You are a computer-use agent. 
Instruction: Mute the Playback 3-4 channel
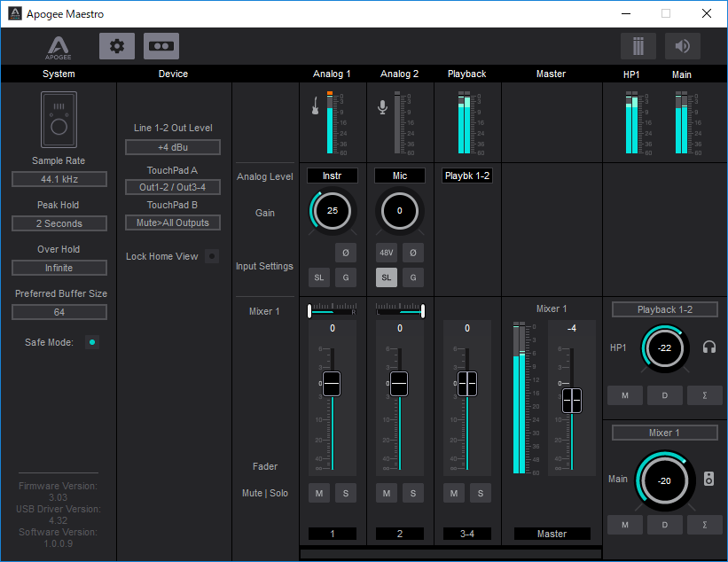pyautogui.click(x=454, y=494)
